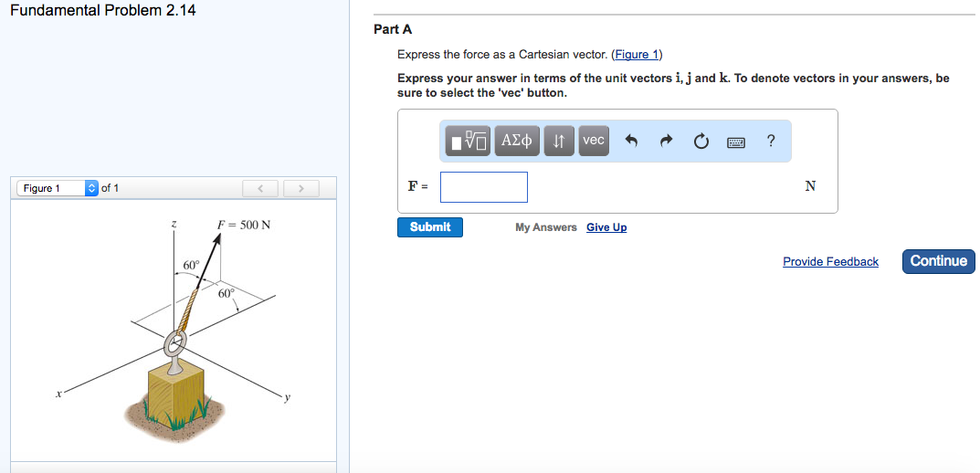This screenshot has width=980, height=473.
Task: Redo the edit using the right arrow
Action: point(666,141)
